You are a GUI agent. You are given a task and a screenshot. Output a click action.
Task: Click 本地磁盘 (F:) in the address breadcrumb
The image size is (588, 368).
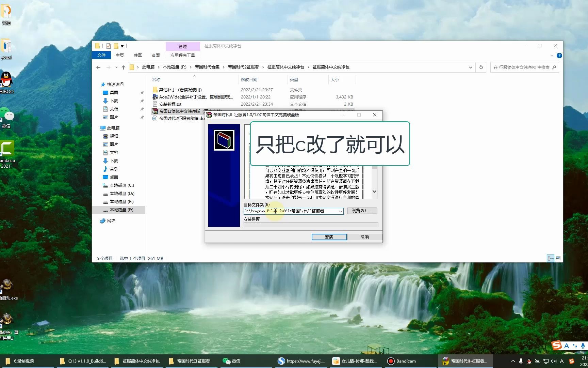[x=175, y=67]
